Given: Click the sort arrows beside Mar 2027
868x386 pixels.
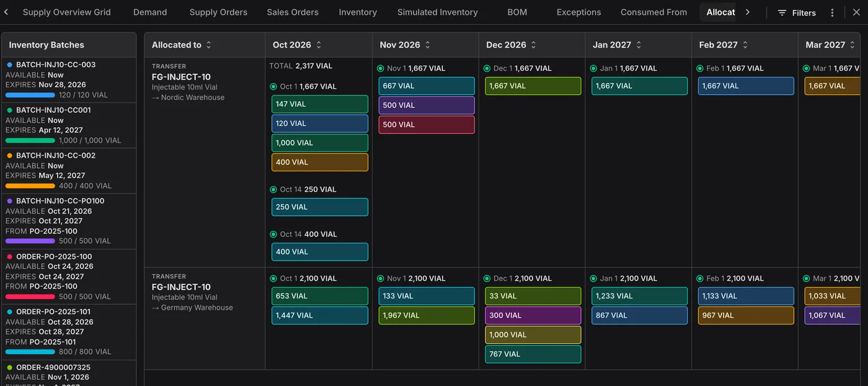Looking at the screenshot, I should pos(852,45).
